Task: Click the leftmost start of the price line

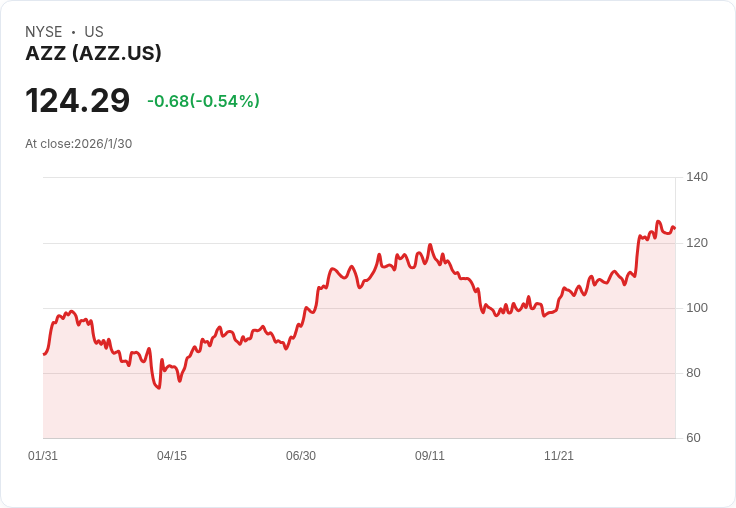Action: coord(43,354)
